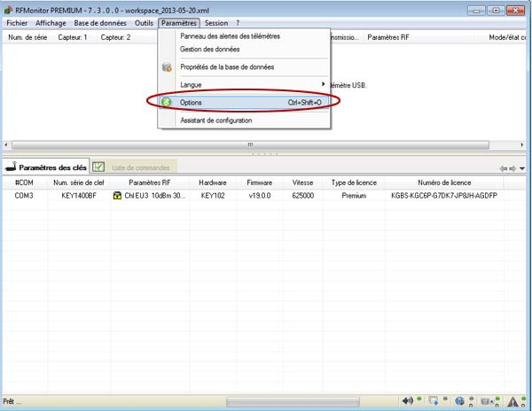Image resolution: width=532 pixels, height=411 pixels.
Task: Click the key antenna icon on Paramètres des clés tab
Action: tap(12, 167)
